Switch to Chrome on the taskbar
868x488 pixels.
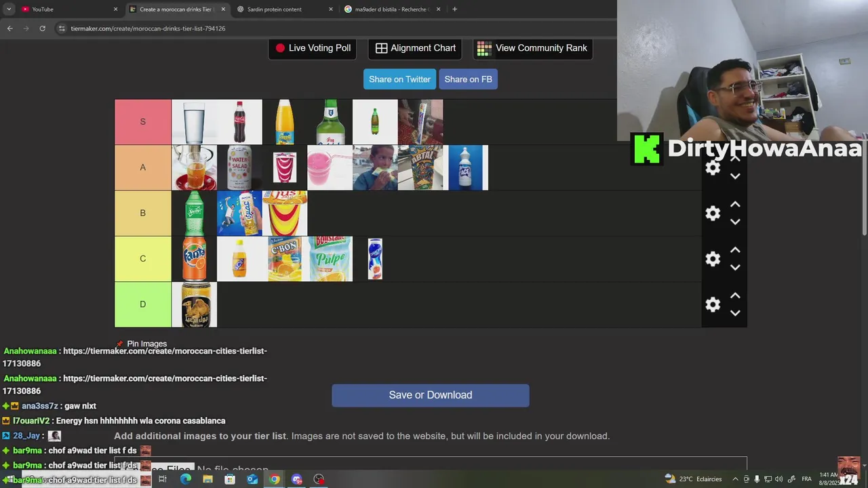point(275,479)
